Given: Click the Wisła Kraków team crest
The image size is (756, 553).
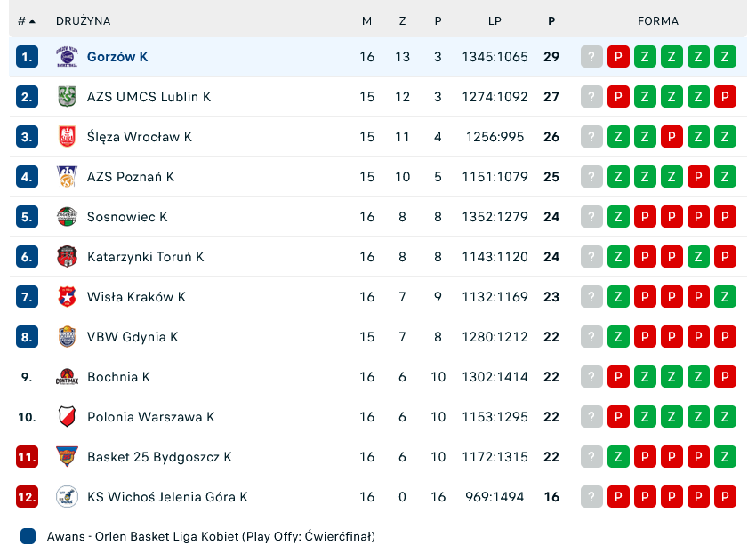Looking at the screenshot, I should point(67,297).
